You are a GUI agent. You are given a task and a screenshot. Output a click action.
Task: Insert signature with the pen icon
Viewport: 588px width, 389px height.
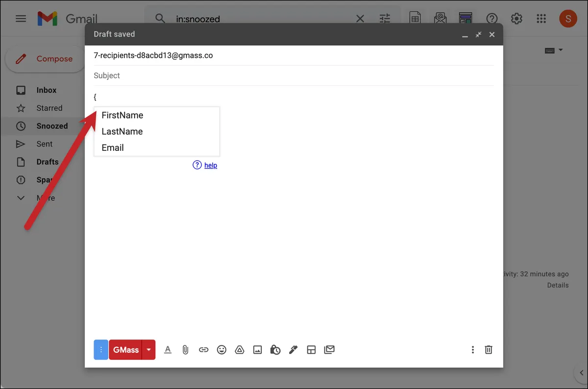point(293,350)
